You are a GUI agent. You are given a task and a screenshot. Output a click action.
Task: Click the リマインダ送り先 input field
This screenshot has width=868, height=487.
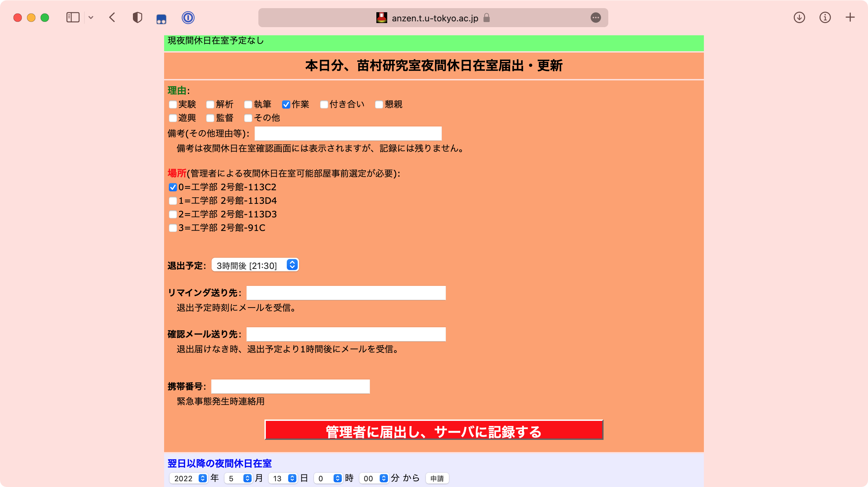click(345, 293)
